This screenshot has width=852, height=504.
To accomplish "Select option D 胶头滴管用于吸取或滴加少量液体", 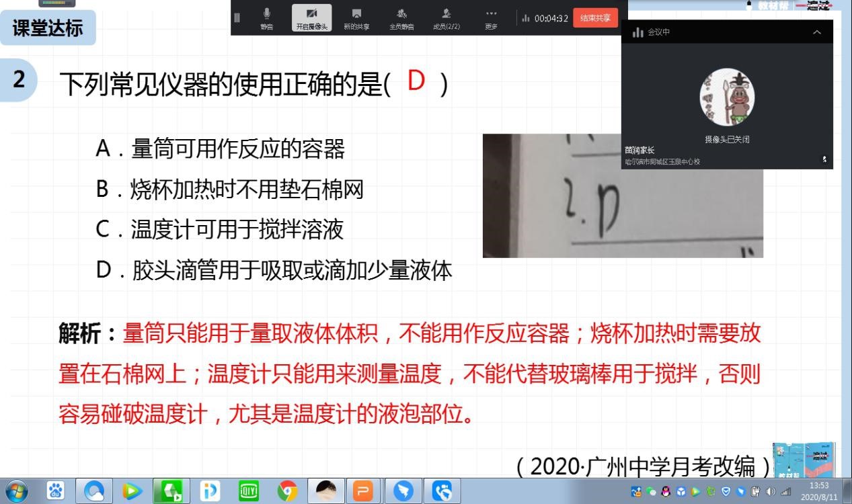I will [x=274, y=270].
